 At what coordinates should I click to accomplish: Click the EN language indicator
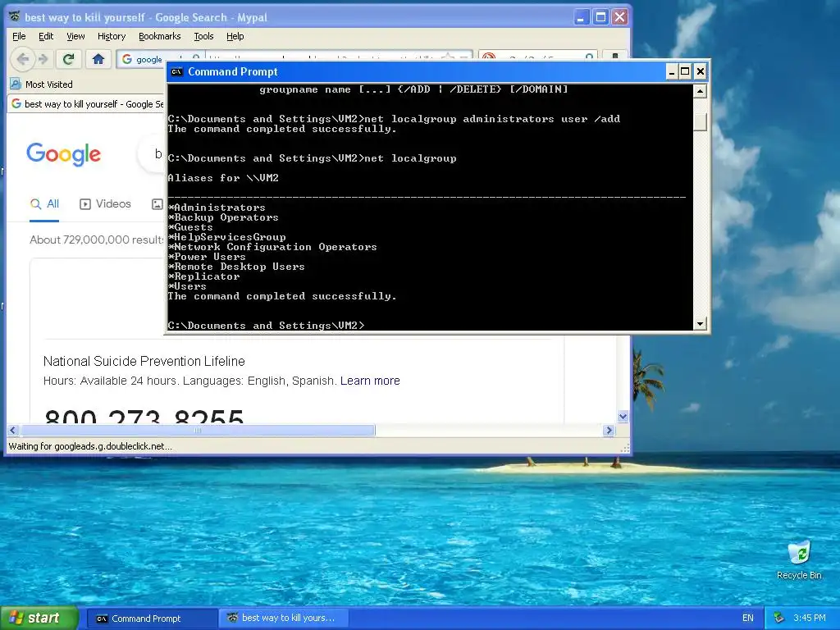coord(748,619)
